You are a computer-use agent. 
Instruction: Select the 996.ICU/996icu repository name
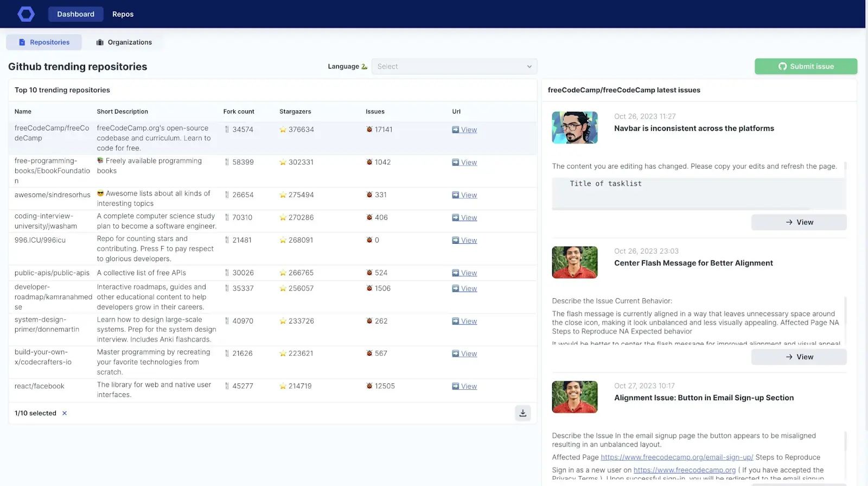click(40, 240)
